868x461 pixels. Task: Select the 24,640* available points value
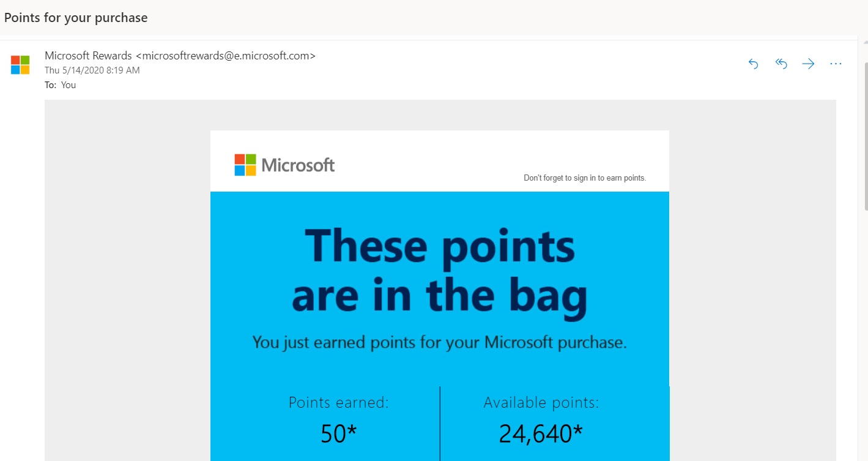(541, 433)
